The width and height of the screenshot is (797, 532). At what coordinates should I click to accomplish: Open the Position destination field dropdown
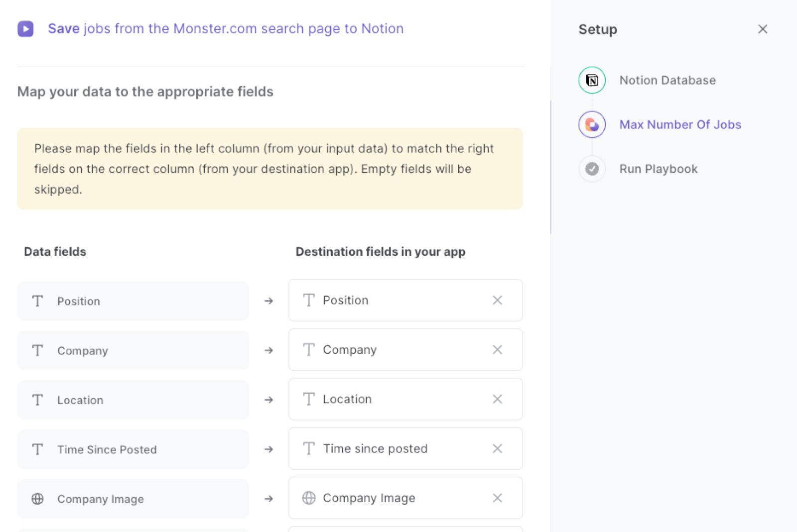click(x=405, y=300)
